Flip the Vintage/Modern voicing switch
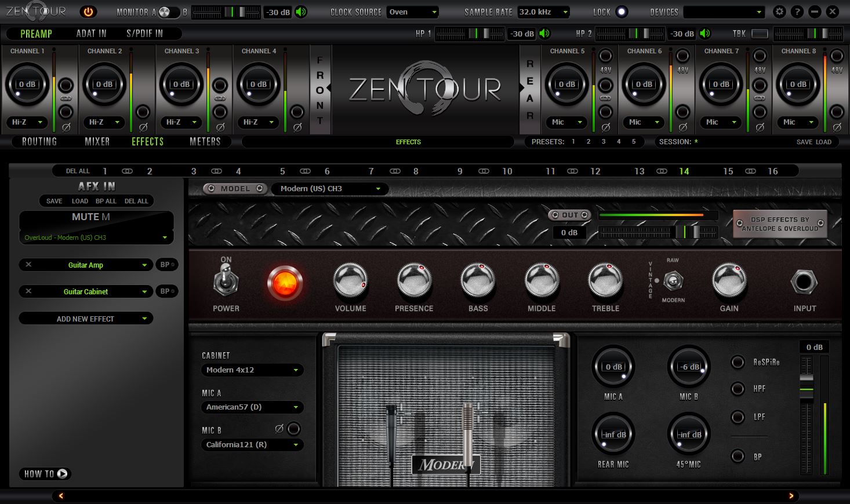850x504 pixels. tap(673, 282)
